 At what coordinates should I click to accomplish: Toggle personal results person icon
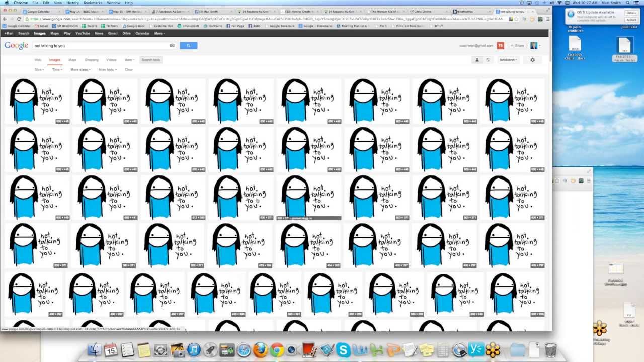coord(477,60)
